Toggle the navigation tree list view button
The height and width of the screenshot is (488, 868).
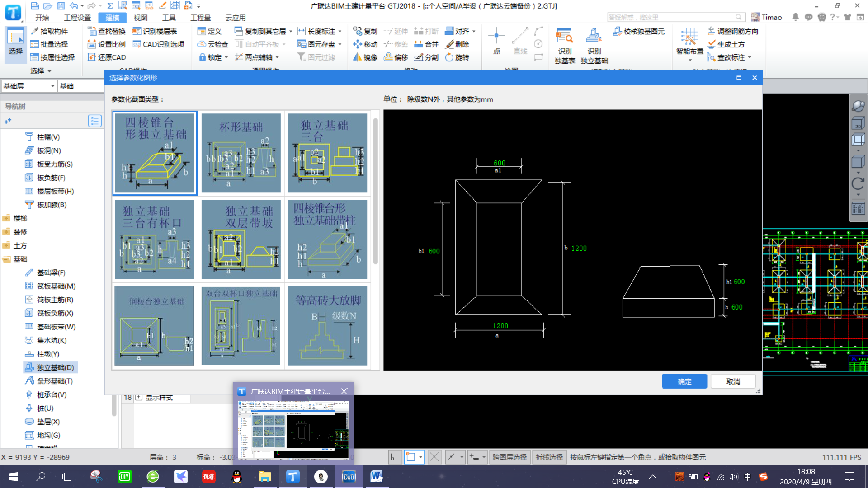[x=94, y=121]
